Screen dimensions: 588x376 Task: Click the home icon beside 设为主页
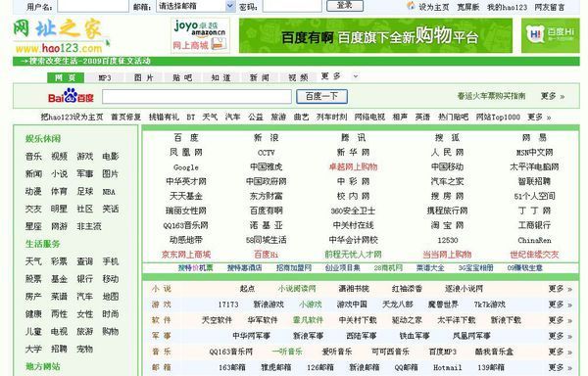tap(411, 6)
